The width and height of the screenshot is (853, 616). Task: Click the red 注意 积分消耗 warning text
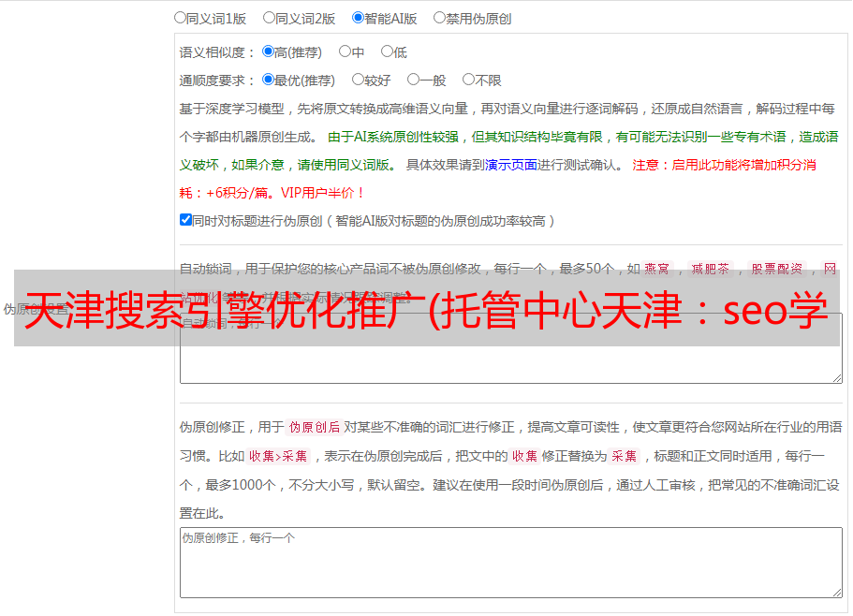tap(498, 179)
